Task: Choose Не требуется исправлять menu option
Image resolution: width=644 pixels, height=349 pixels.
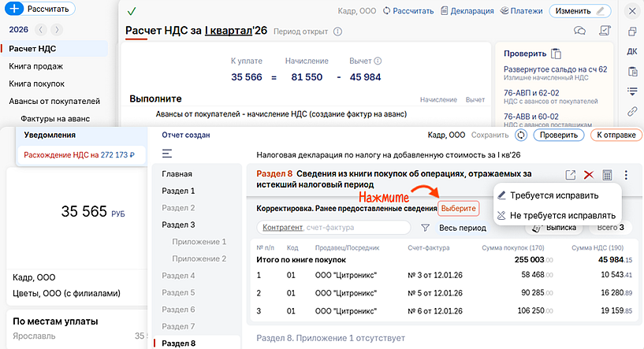Action: point(562,215)
